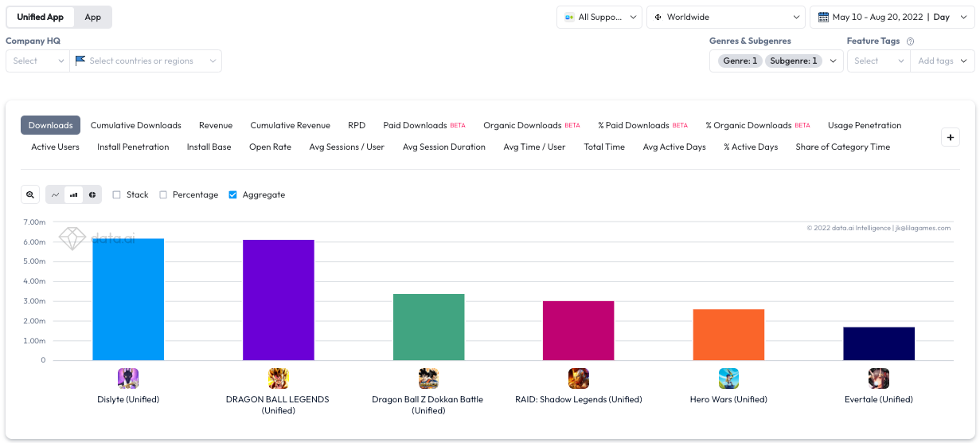Click the Genre: 1 filter chip
Screen dimensions: 980x443
[x=740, y=61]
